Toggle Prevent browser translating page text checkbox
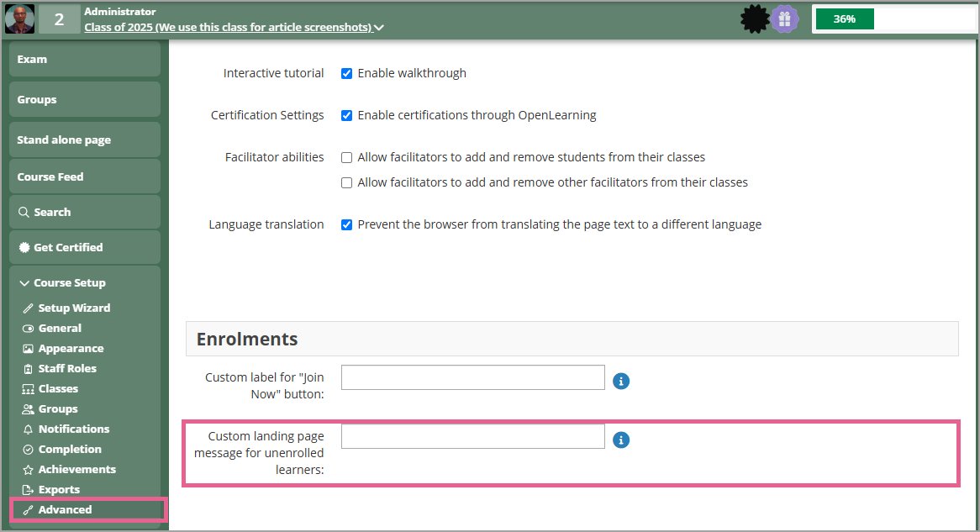Screen dimensions: 980x532 [346, 225]
